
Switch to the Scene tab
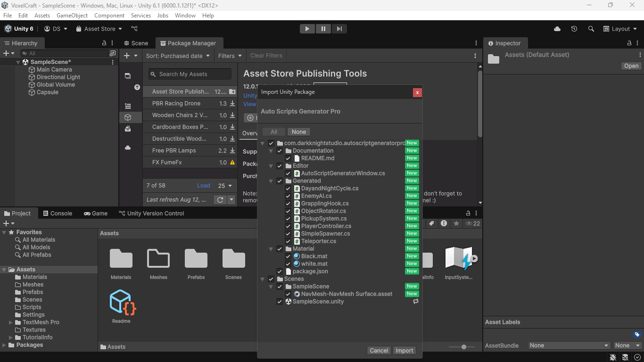136,43
